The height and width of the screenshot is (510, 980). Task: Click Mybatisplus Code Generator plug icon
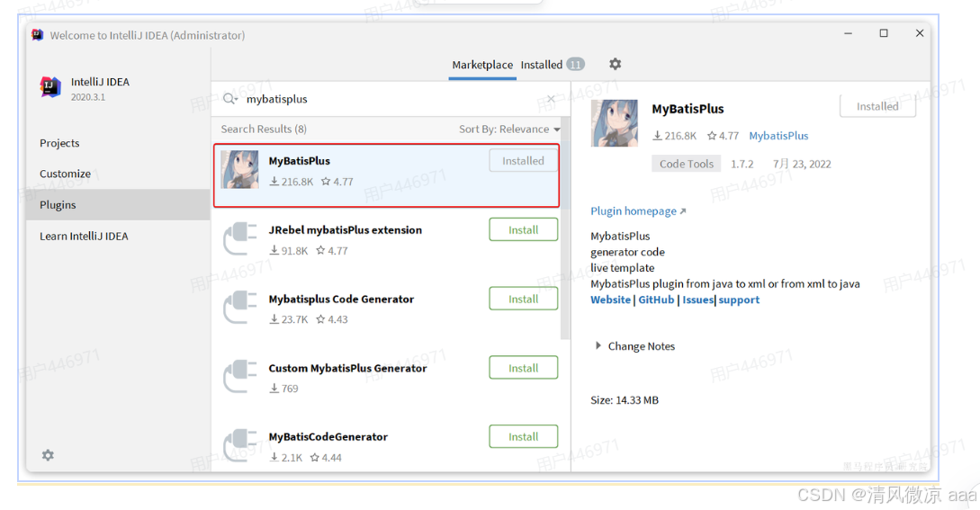(x=240, y=308)
